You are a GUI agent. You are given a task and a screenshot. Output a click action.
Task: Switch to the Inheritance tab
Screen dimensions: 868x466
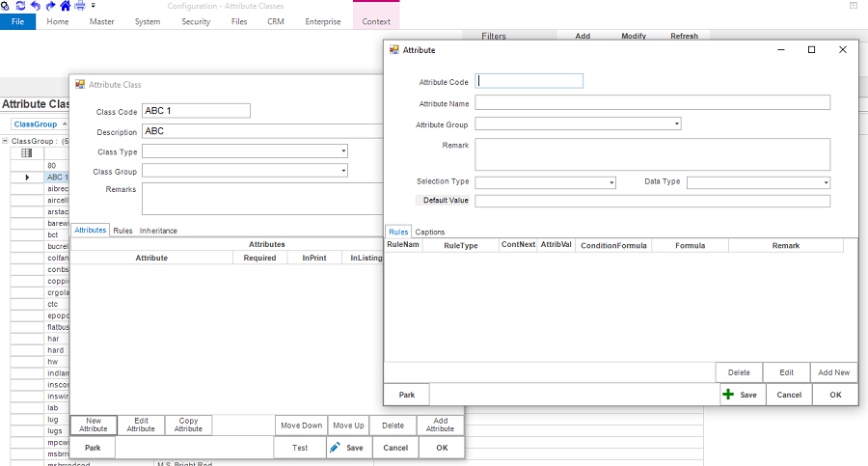click(x=158, y=231)
